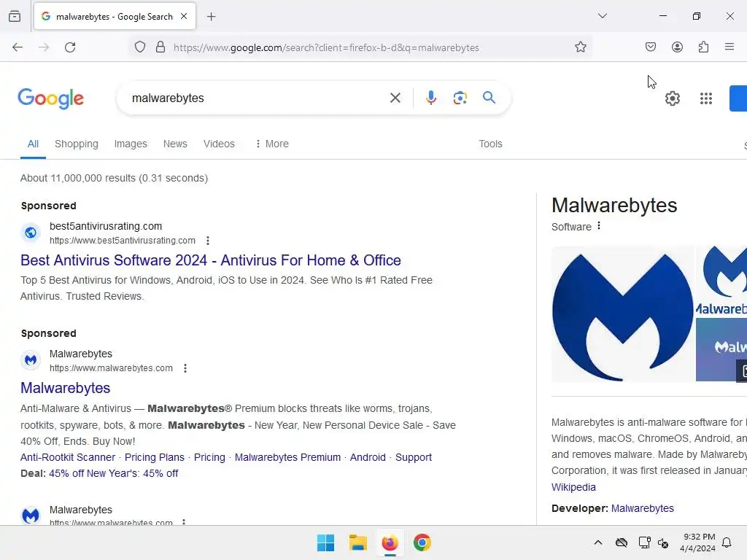
Task: Open the standalone Pricing sitelink
Action: click(209, 457)
